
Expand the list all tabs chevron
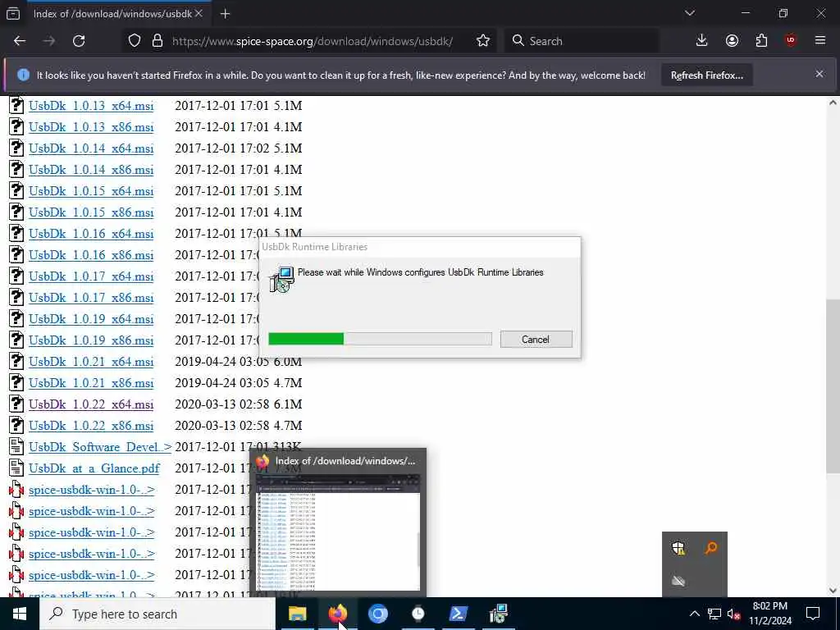690,13
